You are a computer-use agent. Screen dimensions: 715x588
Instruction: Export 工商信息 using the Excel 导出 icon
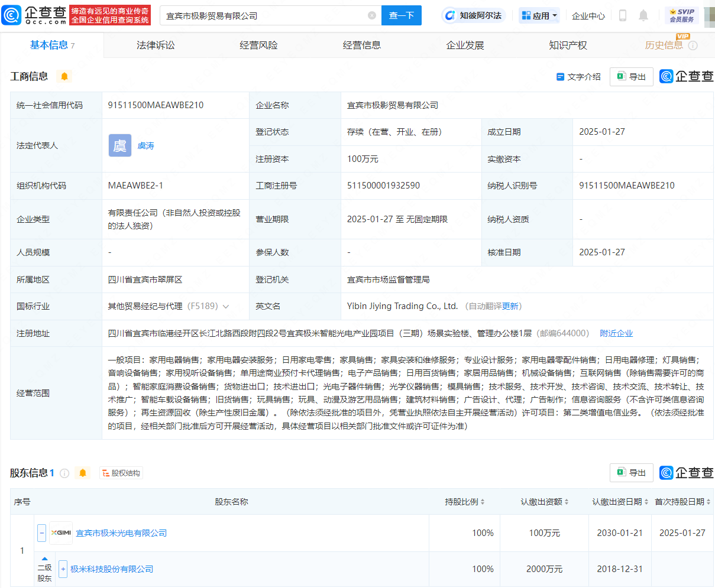(631, 77)
